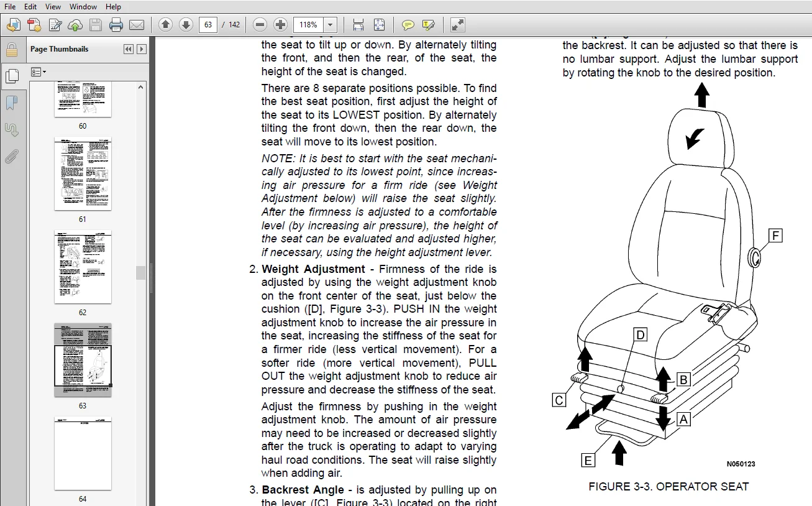Collapse the Page Thumbnails panel double-arrow
Image resolution: width=812 pixels, height=506 pixels.
coord(129,49)
